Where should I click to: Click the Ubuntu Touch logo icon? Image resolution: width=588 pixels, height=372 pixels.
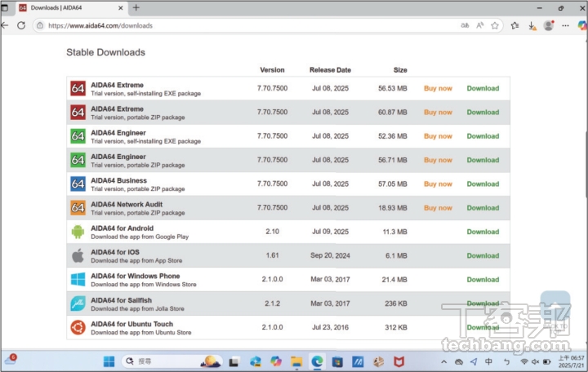point(78,327)
